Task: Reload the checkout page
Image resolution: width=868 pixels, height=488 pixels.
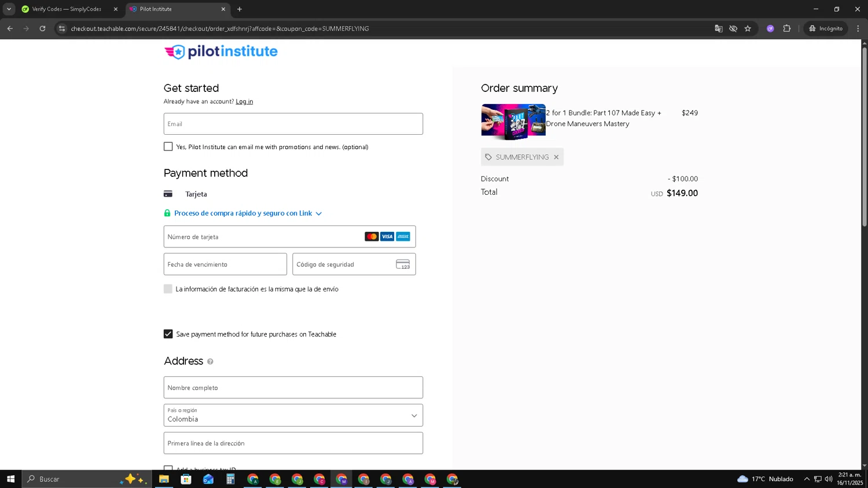Action: 42,28
